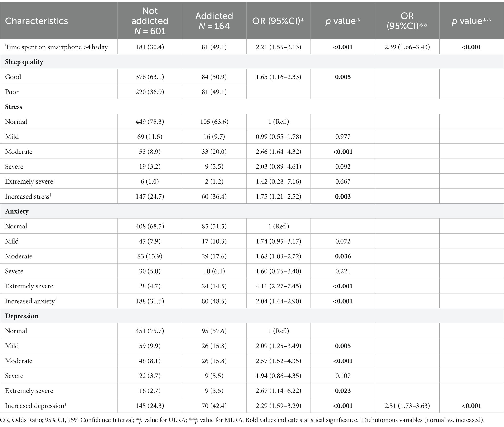The image size is (504, 427).
Task: Click the value '70 (42.4)'
Action: tap(214, 406)
